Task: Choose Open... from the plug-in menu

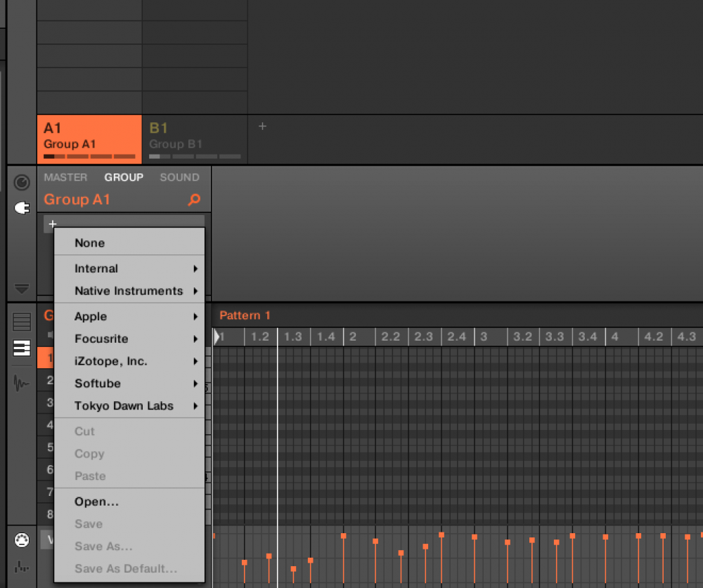Action: (96, 502)
